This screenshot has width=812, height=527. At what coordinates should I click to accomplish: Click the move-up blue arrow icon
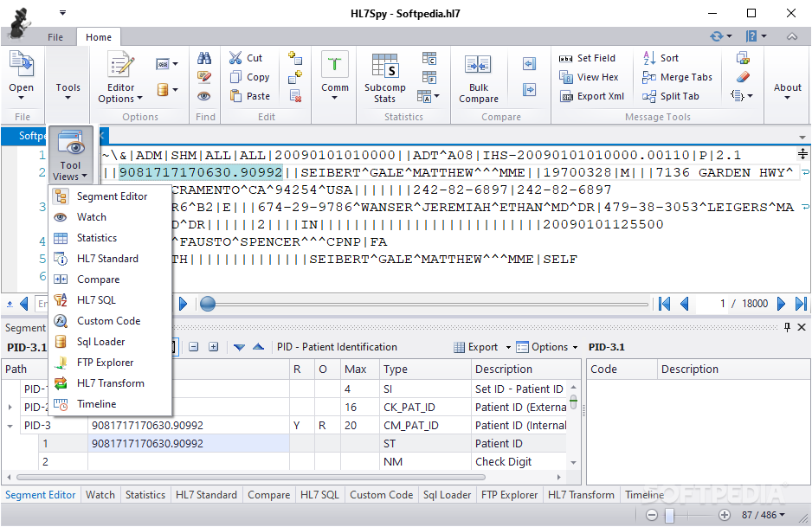259,347
